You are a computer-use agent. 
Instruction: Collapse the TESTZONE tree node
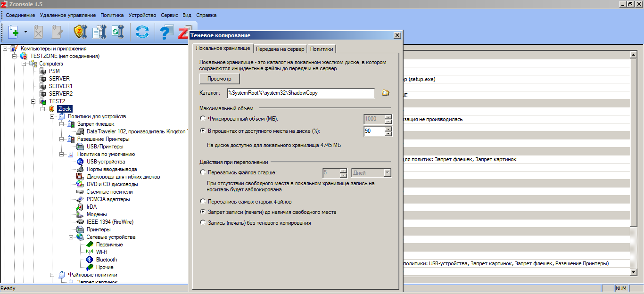click(x=15, y=56)
